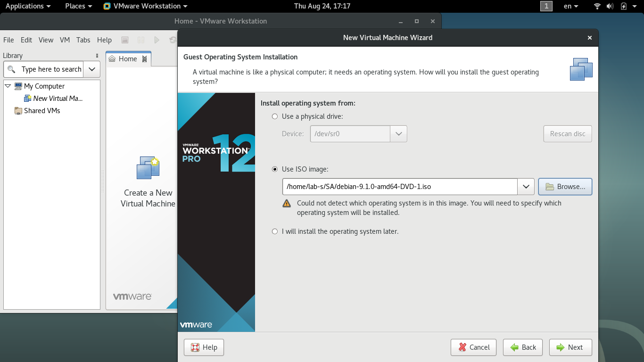Close the Home tab with its X icon

tap(145, 59)
